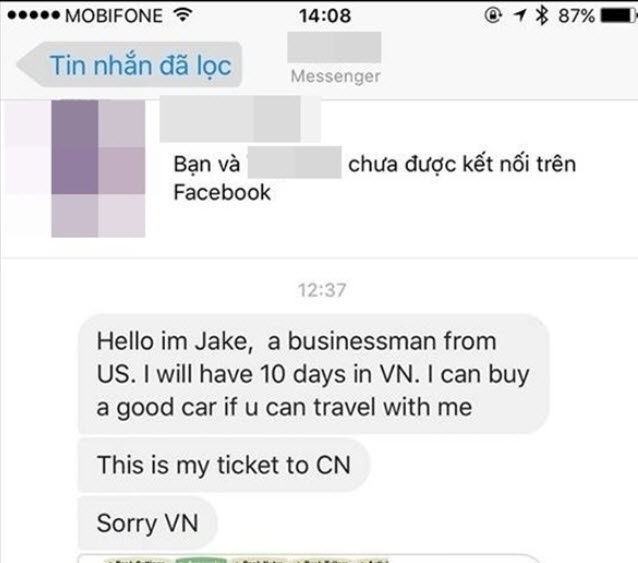Select the 'Hello im Jake' message bubble
638x563 pixels.
(x=312, y=374)
